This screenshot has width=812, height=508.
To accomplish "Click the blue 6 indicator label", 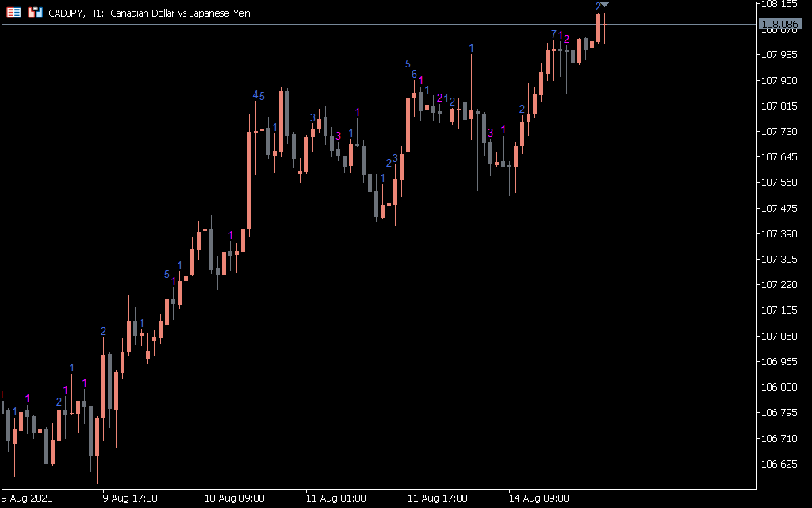I will [x=414, y=74].
